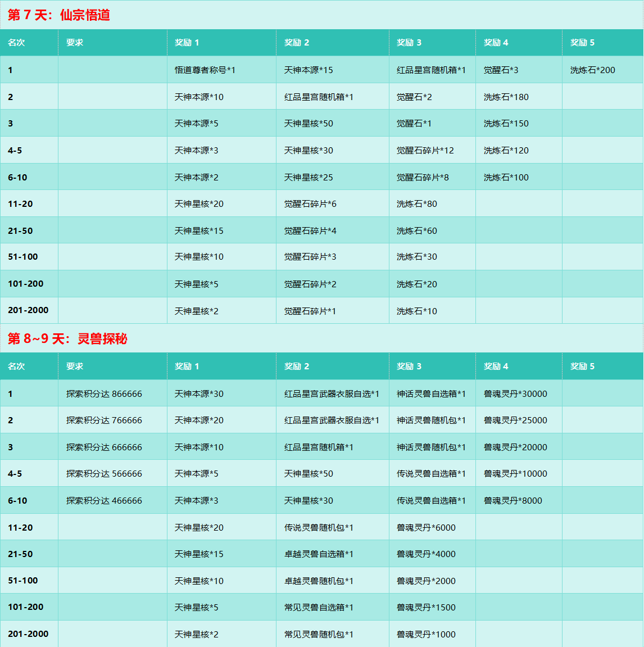Select the cell 觉醒石碎片*4
This screenshot has height=647, width=644.
[333, 230]
